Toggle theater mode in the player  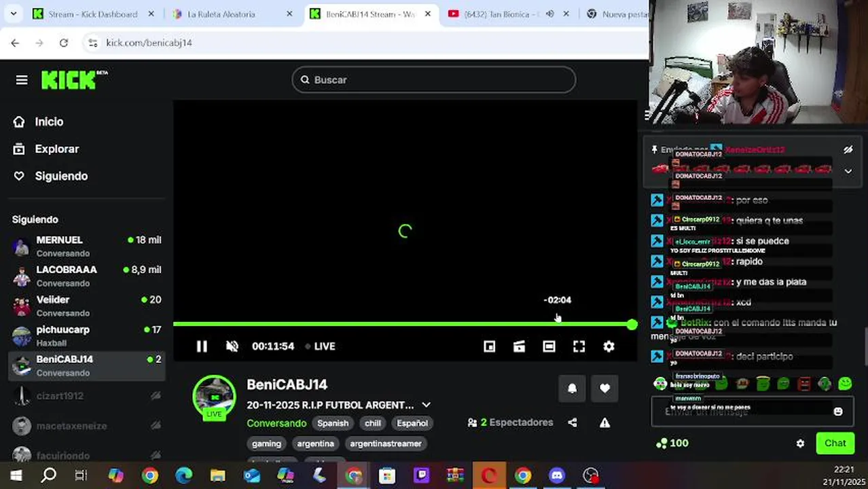[x=549, y=346]
